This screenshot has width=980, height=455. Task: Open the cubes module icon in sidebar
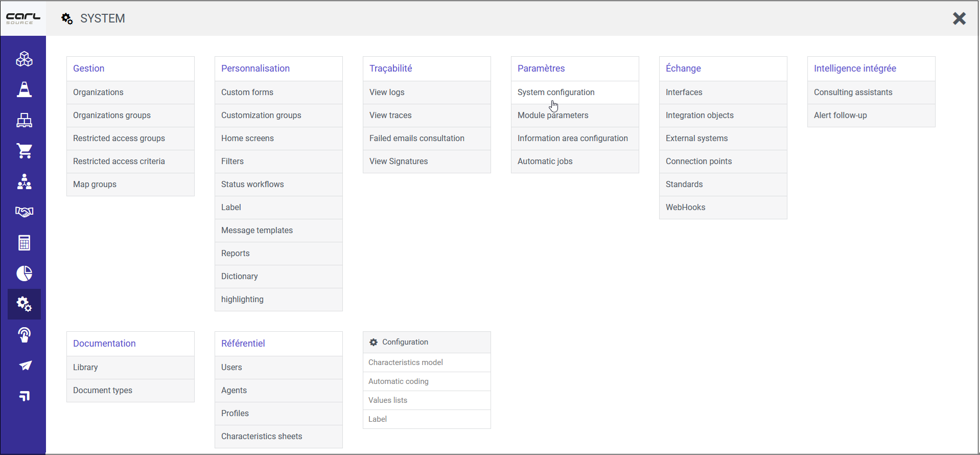(x=24, y=59)
